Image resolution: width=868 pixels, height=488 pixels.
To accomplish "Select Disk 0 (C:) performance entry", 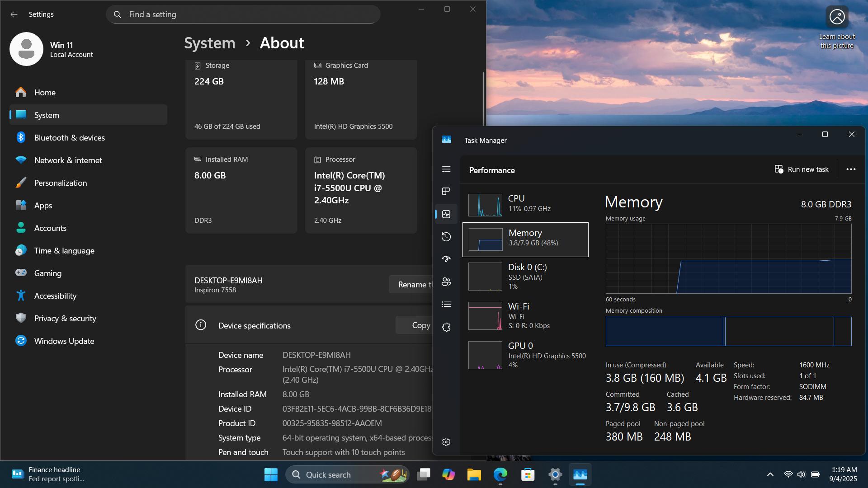I will point(525,277).
